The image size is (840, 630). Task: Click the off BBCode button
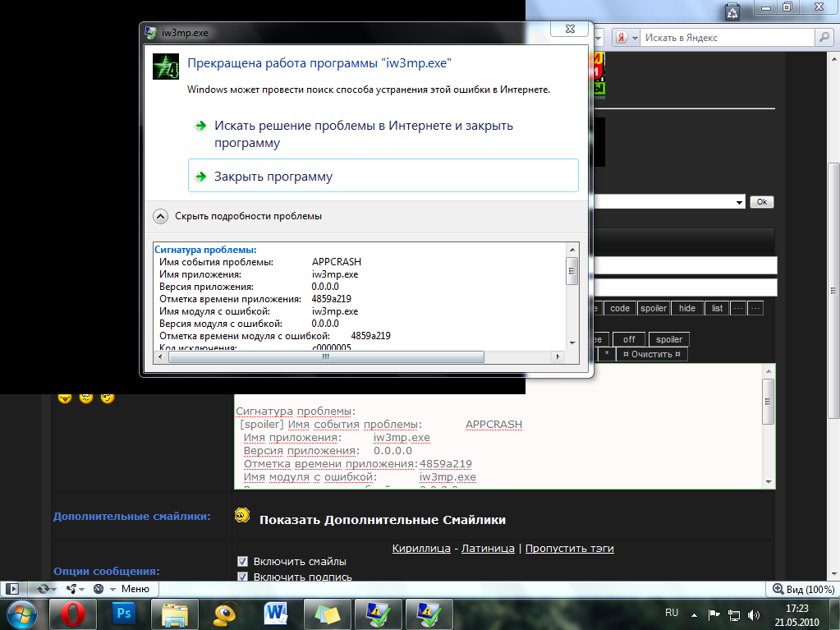[x=629, y=340]
